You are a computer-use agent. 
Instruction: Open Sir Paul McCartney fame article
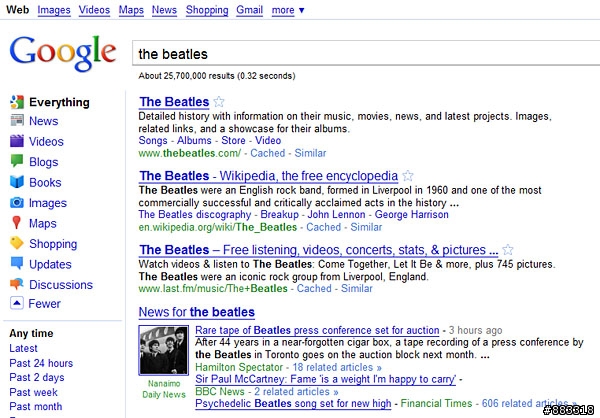click(x=326, y=379)
